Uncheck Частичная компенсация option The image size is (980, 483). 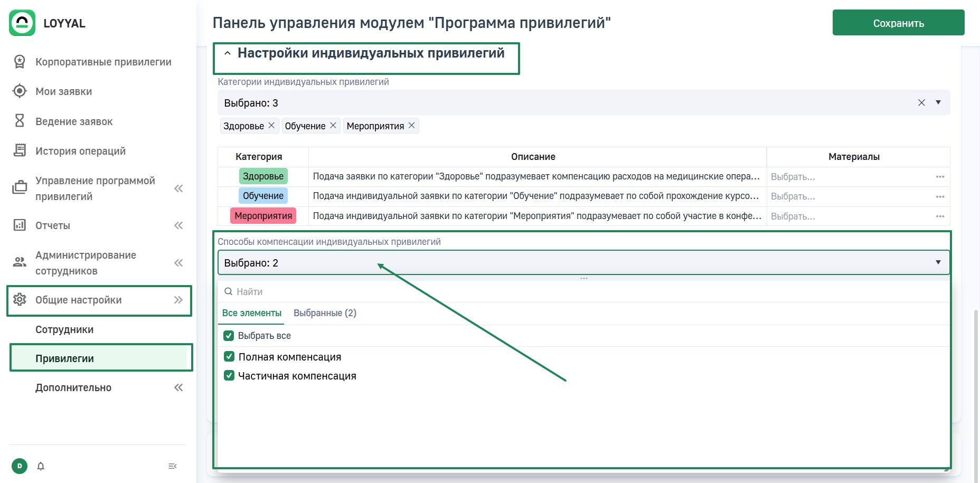coord(229,376)
